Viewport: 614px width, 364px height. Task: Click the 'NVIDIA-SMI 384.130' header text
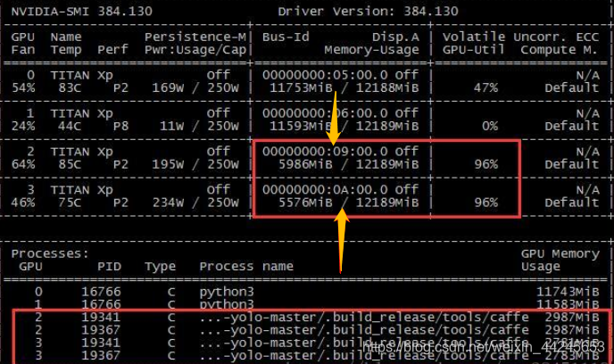point(81,11)
